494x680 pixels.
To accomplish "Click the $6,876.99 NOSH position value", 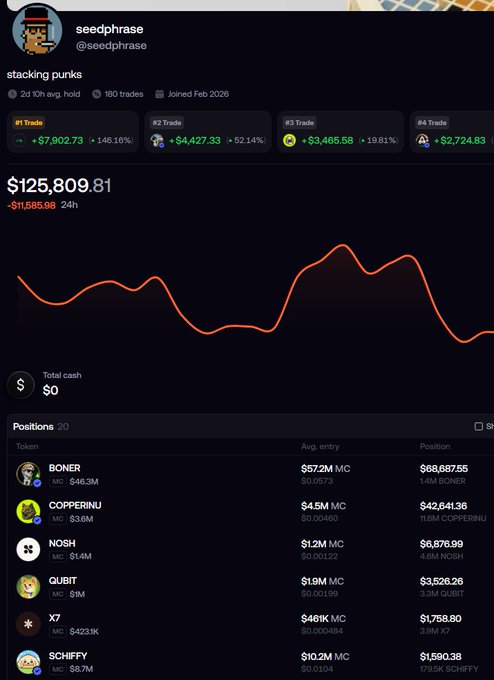I will [x=441, y=543].
